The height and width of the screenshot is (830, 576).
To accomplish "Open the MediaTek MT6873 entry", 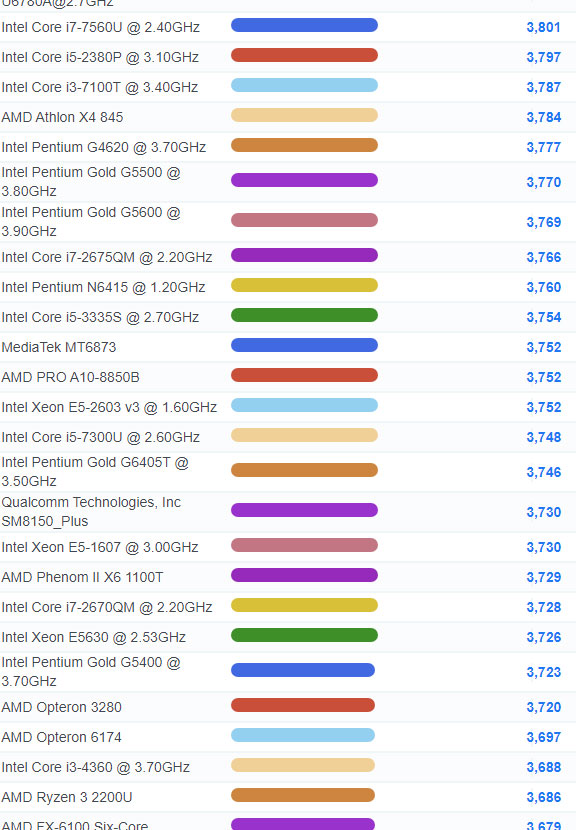I will [x=59, y=347].
